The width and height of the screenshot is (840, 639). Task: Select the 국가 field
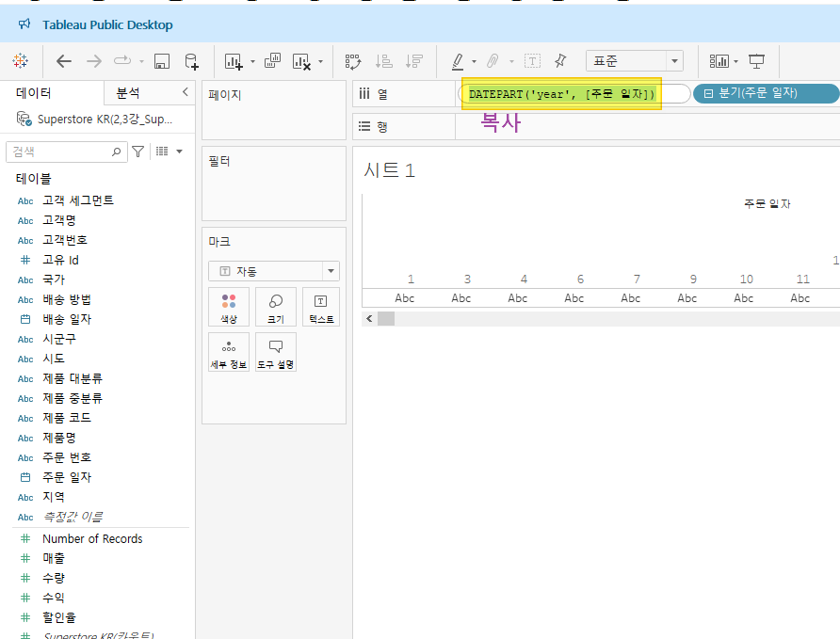click(54, 280)
